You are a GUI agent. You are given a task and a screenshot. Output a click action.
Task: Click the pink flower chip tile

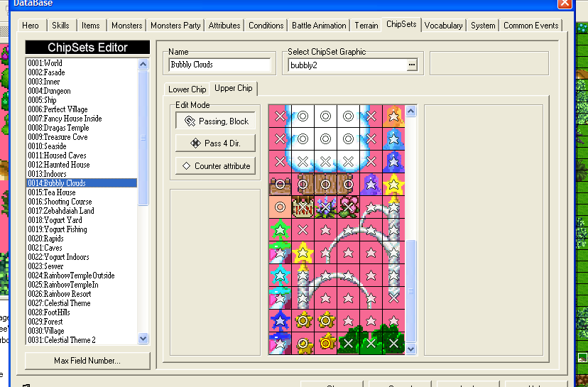pyautogui.click(x=348, y=207)
